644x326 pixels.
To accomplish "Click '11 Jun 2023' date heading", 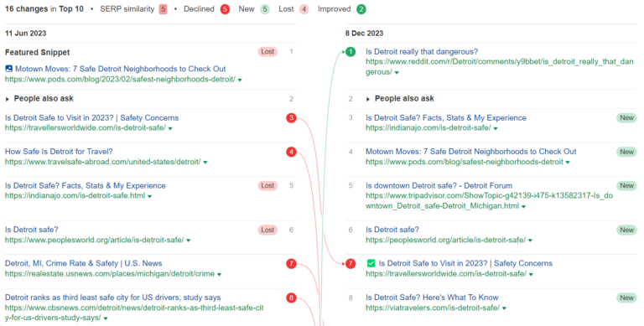I will coord(25,34).
